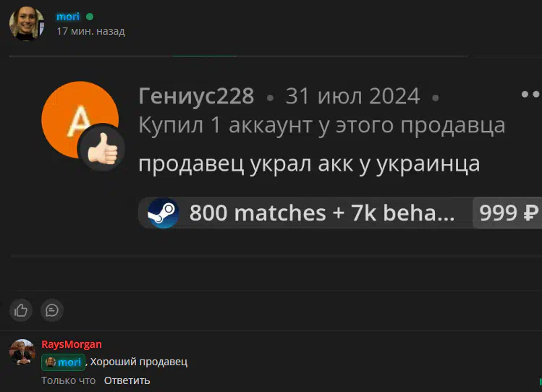
Task: Click the 999 ₽ price tag
Action: pos(507,213)
